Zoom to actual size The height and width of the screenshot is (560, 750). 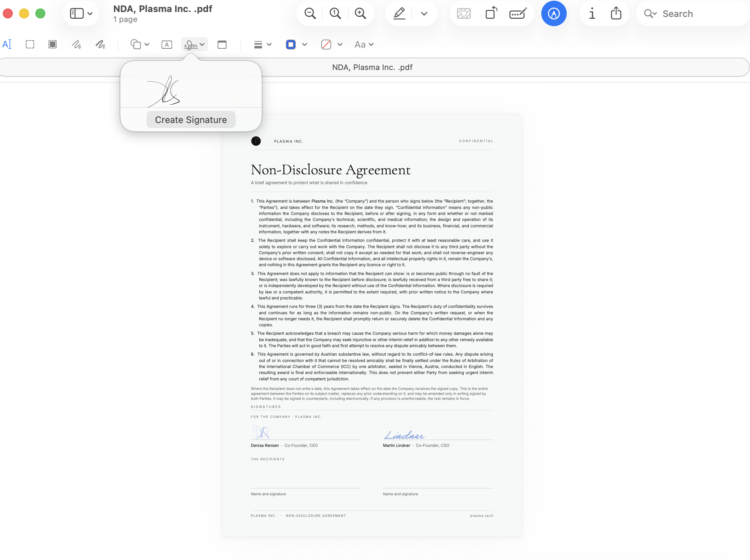pyautogui.click(x=335, y=14)
